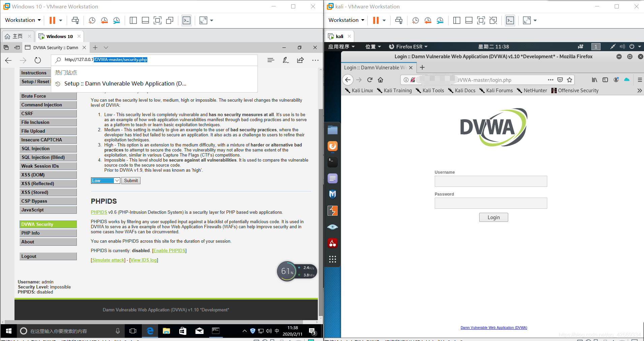Open Kali 位置 places menu
Screen dimensions: 644x341
click(373, 46)
